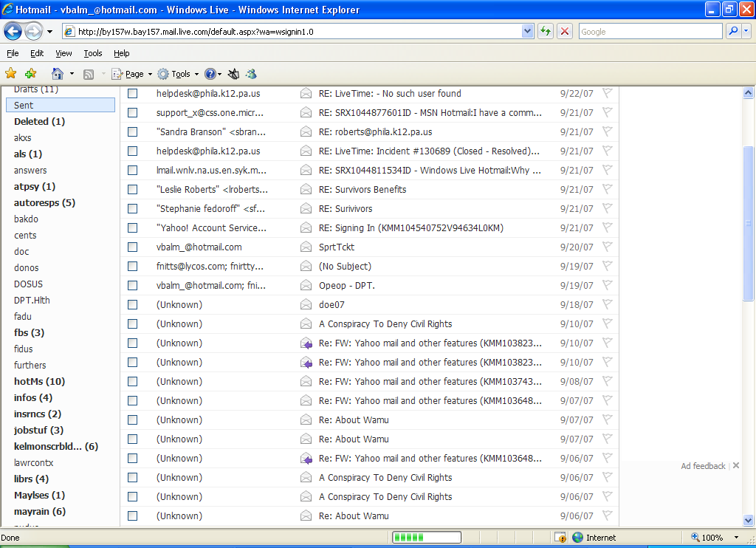Screen dimensions: 756x548
Task: Click the Stop loading red X icon
Action: (565, 31)
